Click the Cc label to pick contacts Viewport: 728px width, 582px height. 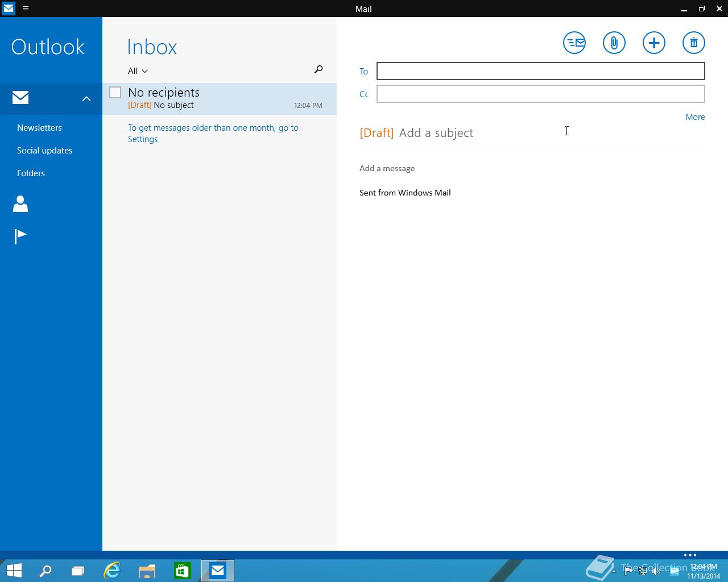click(364, 94)
